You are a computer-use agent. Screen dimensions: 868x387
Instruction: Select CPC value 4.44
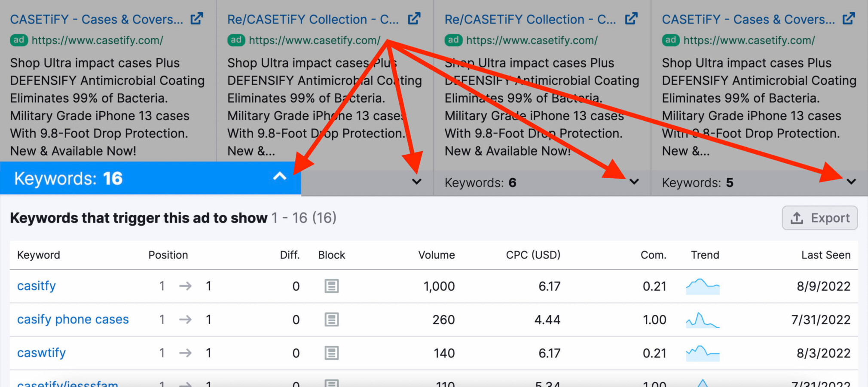547,320
